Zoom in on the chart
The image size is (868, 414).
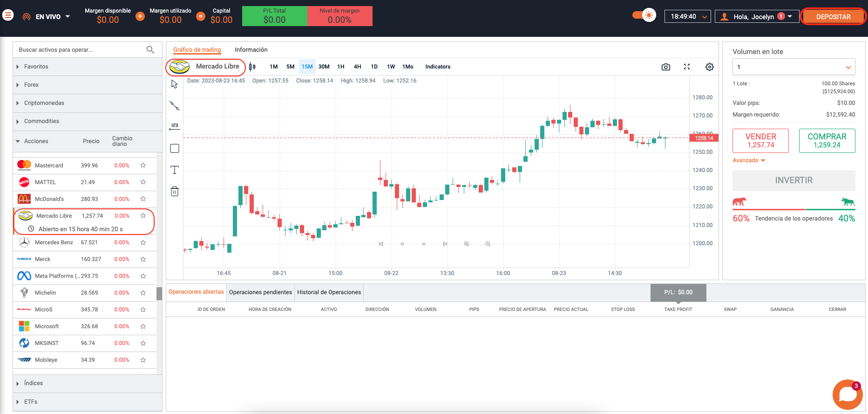467,244
